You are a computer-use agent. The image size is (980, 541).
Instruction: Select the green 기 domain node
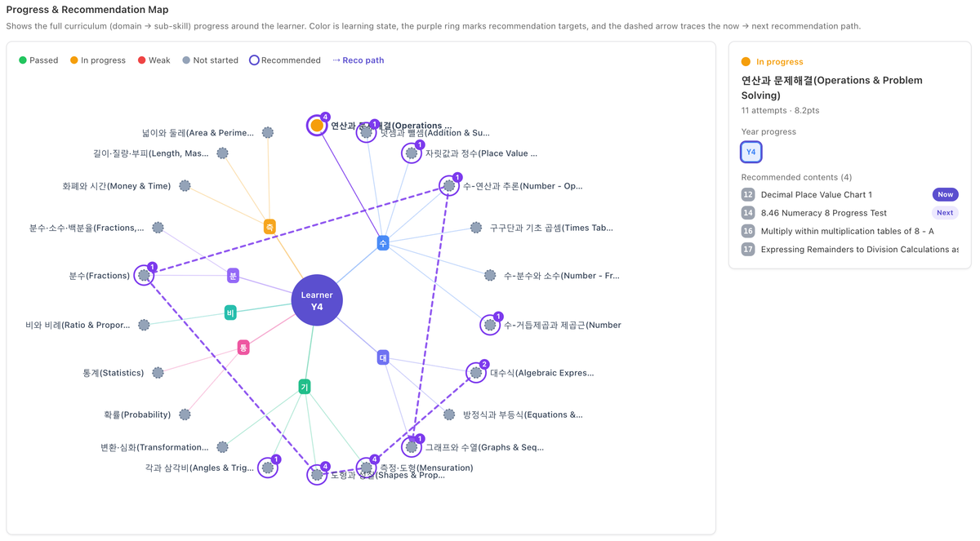click(x=305, y=387)
